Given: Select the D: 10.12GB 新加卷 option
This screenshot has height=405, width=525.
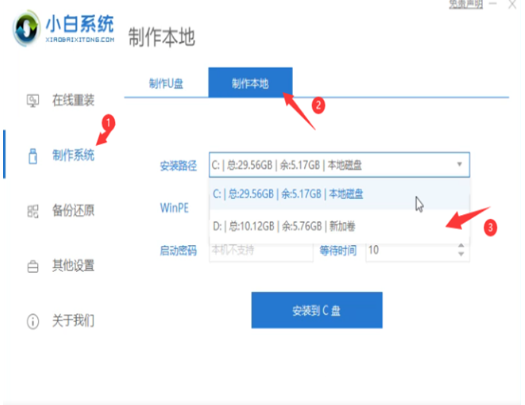Looking at the screenshot, I should [x=339, y=226].
